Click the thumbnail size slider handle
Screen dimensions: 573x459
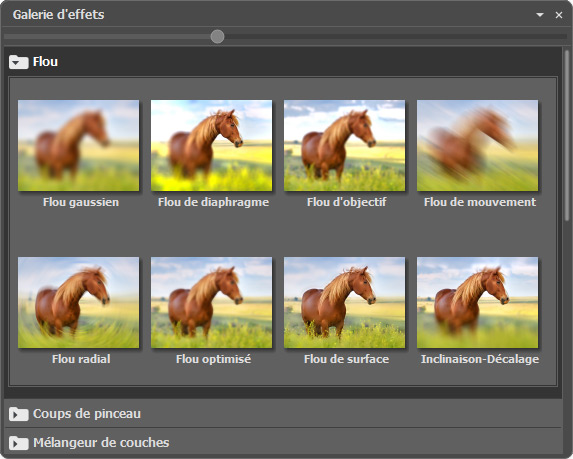(x=217, y=37)
